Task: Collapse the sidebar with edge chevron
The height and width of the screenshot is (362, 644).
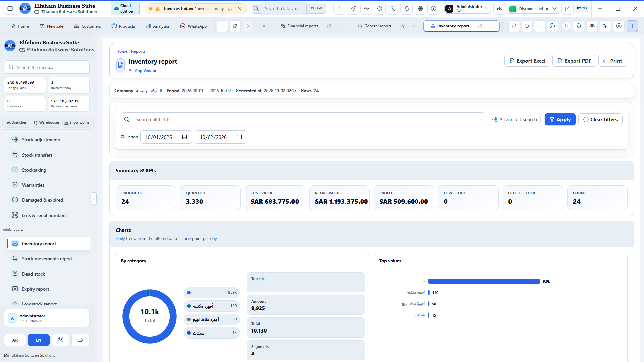Action: tap(94, 198)
